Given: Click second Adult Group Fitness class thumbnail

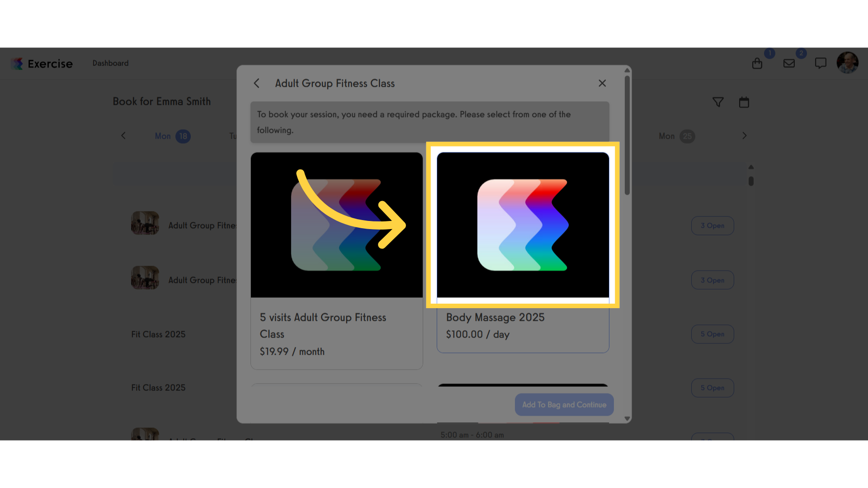Looking at the screenshot, I should (x=145, y=277).
